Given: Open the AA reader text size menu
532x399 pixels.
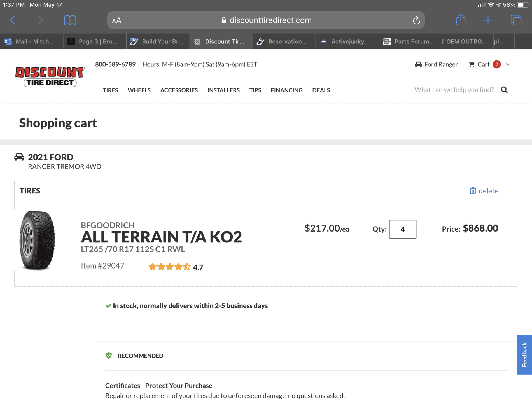Looking at the screenshot, I should click(x=116, y=20).
